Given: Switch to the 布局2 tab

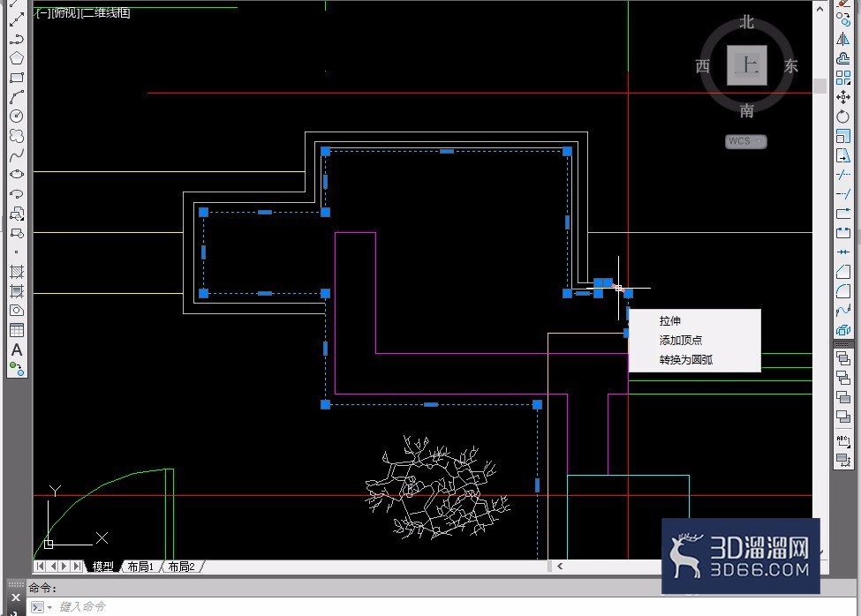Looking at the screenshot, I should (181, 567).
